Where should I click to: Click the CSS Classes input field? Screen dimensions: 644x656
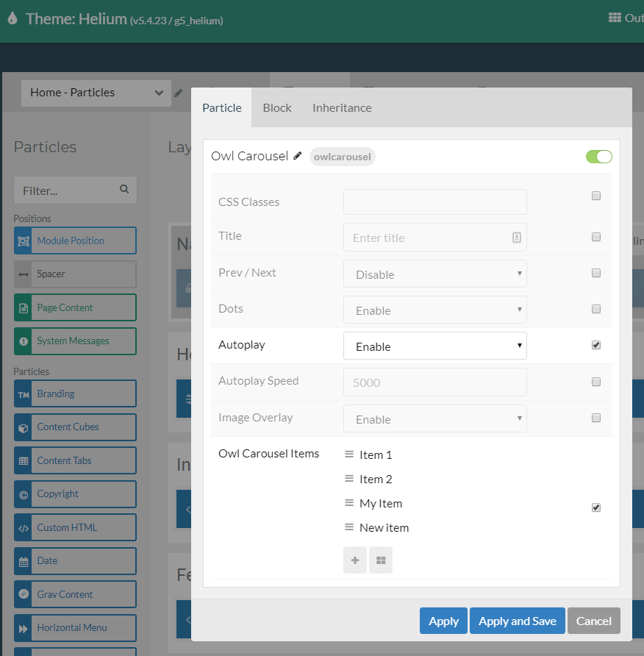click(x=435, y=202)
